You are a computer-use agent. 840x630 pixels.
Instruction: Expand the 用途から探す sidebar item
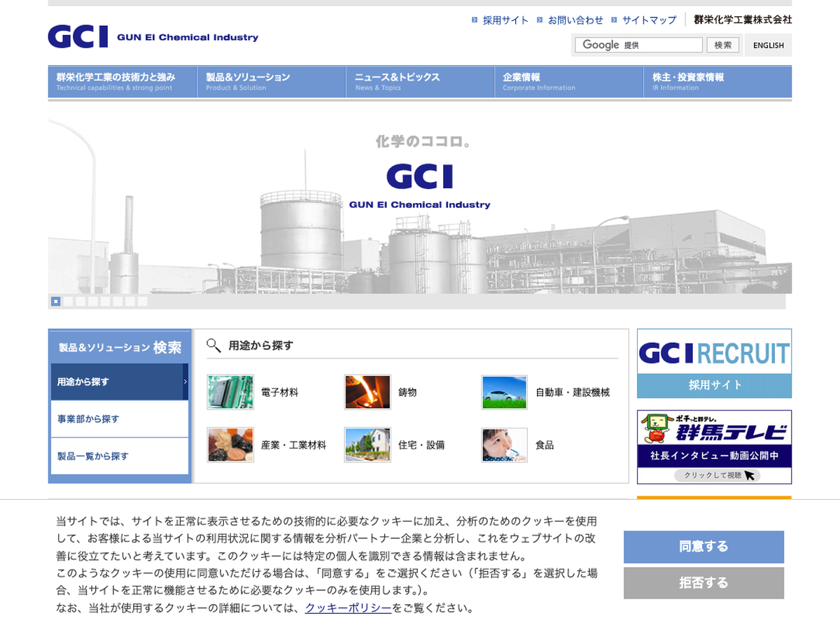119,381
